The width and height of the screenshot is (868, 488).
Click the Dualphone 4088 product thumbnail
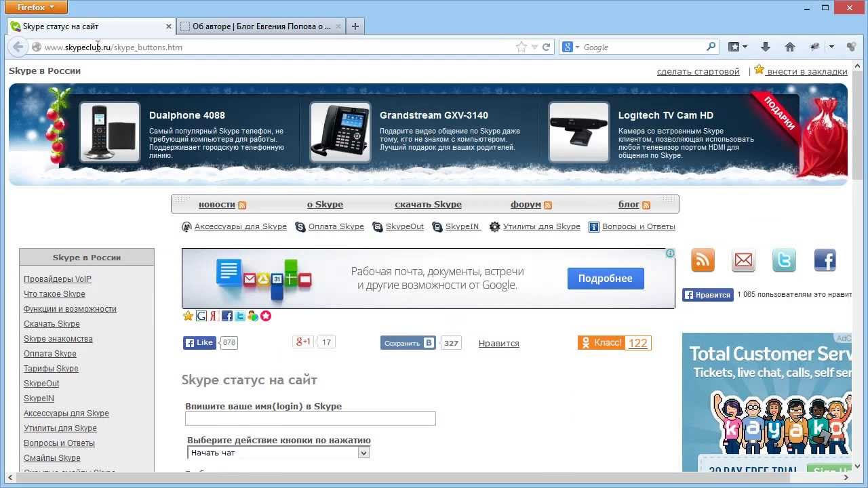pyautogui.click(x=110, y=132)
